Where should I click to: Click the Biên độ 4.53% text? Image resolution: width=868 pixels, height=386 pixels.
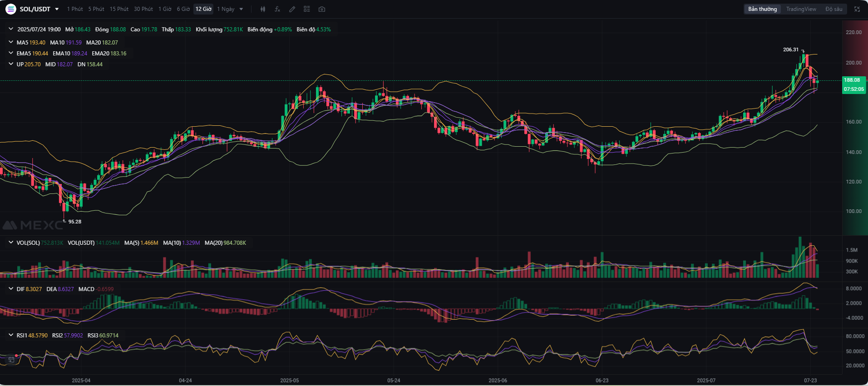(314, 30)
